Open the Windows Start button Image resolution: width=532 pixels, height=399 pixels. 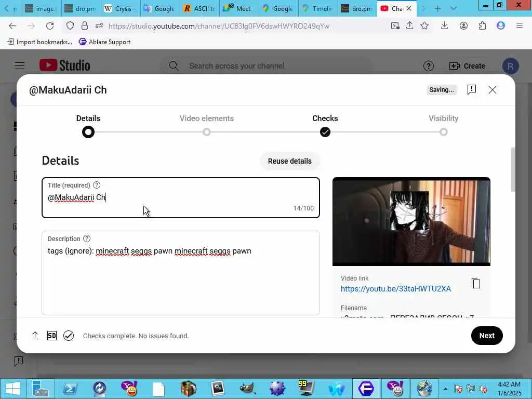coord(13,389)
